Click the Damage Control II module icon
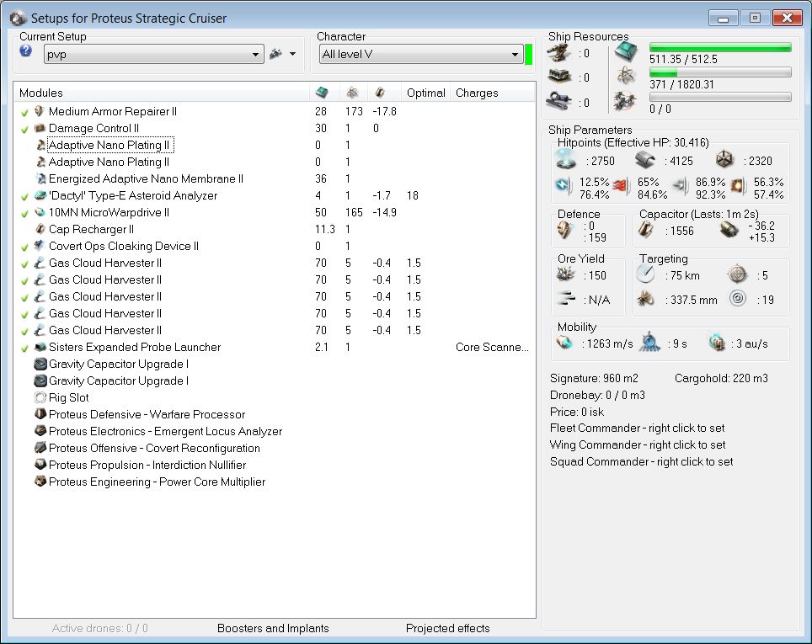 point(40,128)
